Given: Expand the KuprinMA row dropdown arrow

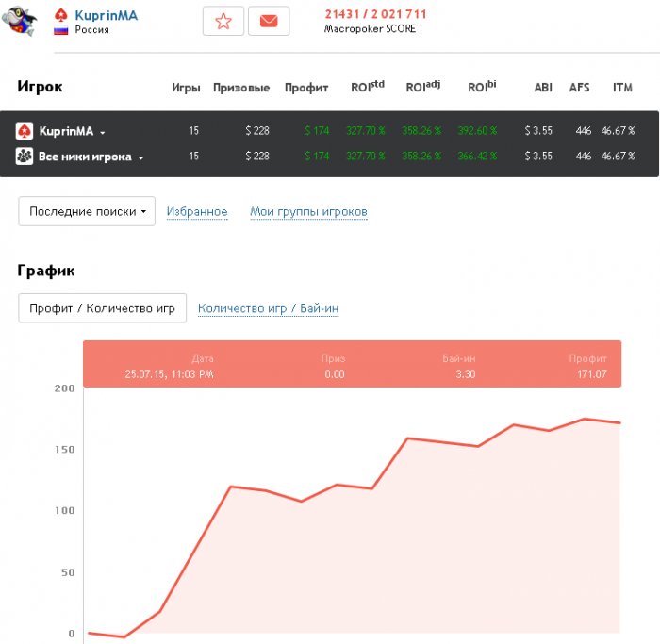Looking at the screenshot, I should (x=103, y=132).
